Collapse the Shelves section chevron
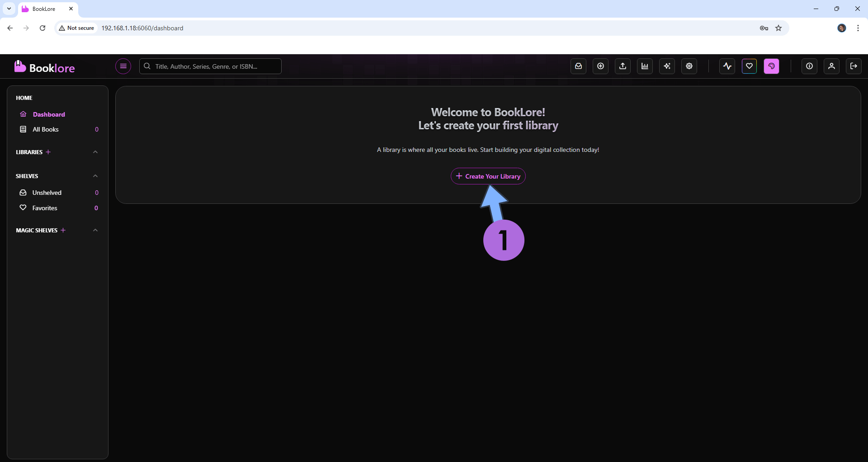Viewport: 868px width, 462px height. [x=95, y=176]
